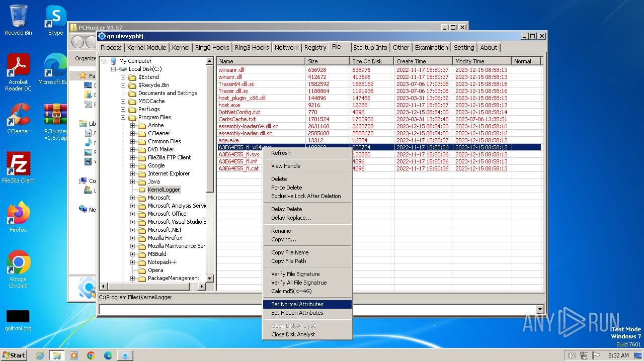
Task: Click the clock in system tray
Action: (618, 355)
